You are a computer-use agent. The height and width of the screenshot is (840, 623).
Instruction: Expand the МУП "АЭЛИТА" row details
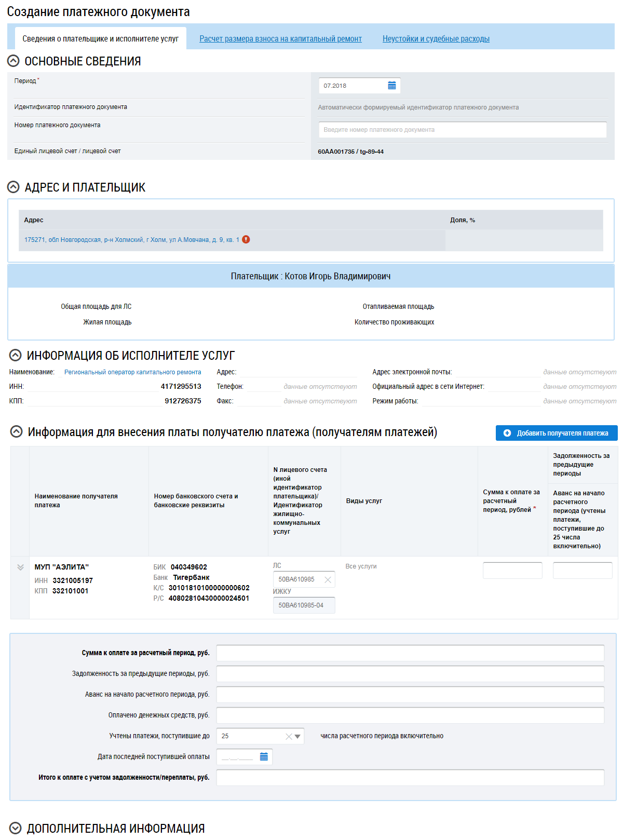20,567
